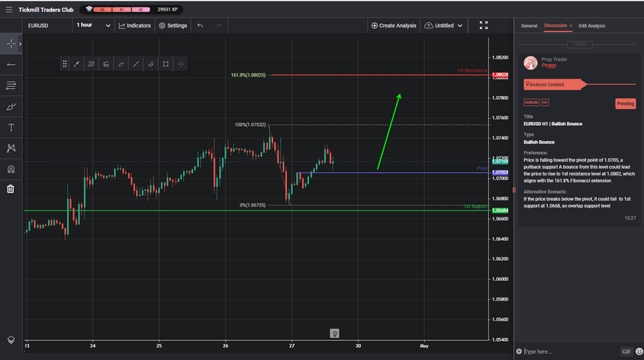Switch to the Discussion tab

[555, 25]
